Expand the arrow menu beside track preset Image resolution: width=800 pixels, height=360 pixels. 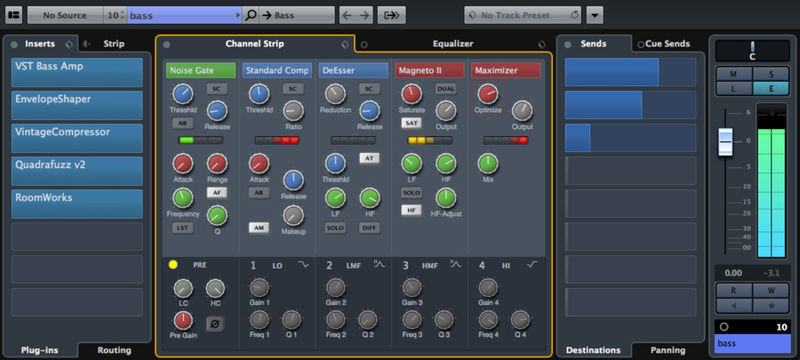[x=594, y=15]
